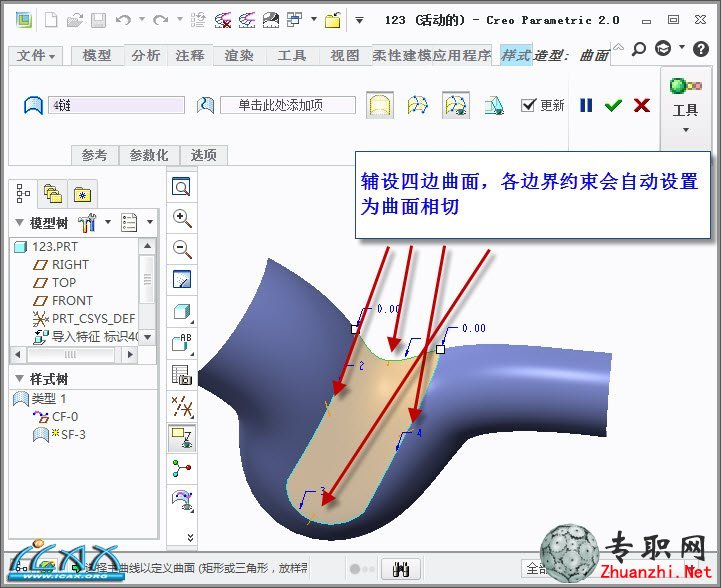Click model tree scroll-up arrow
721x588 pixels.
147,246
